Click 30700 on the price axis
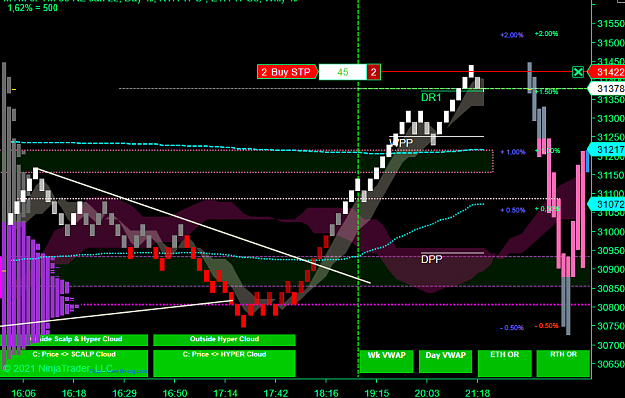This screenshot has height=398, width=625. (x=611, y=345)
